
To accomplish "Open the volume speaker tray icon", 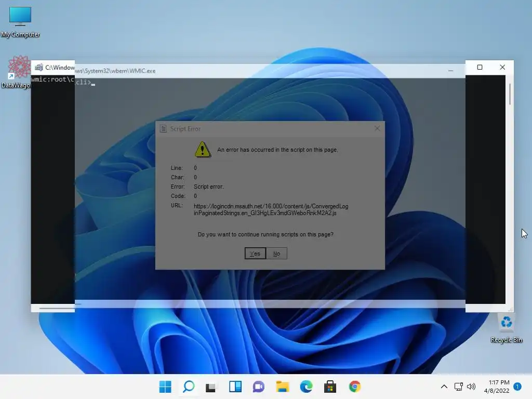I will 471,387.
